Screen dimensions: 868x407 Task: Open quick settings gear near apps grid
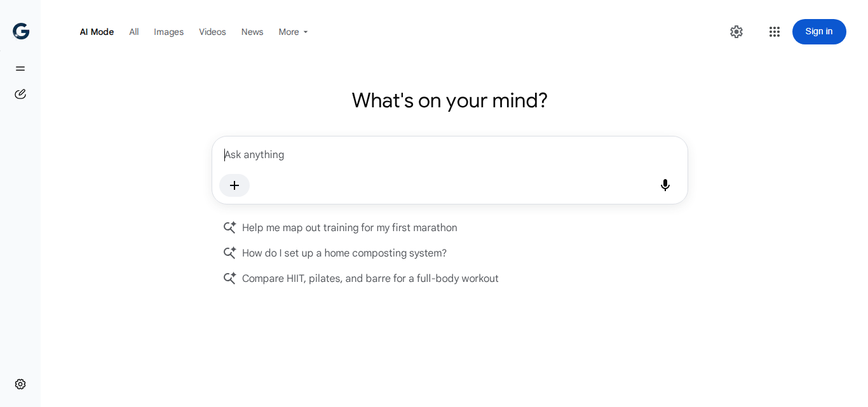[x=736, y=32]
